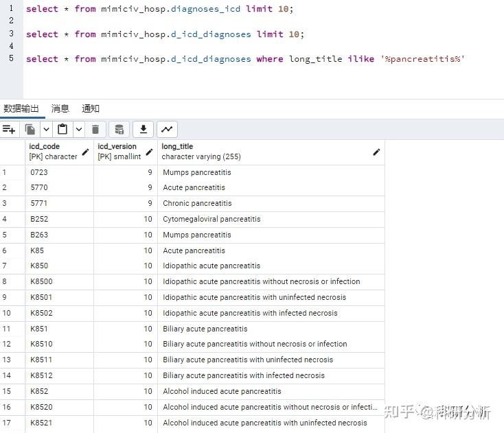Click the Save data changes icon

click(119, 130)
